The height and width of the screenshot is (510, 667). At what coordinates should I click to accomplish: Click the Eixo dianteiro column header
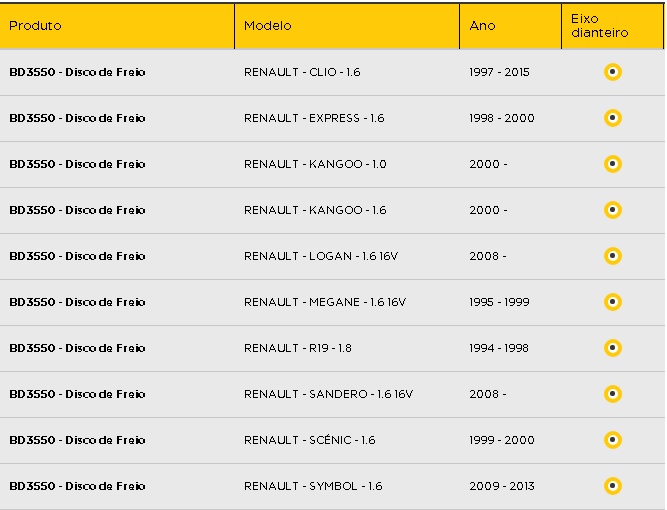[612, 26]
